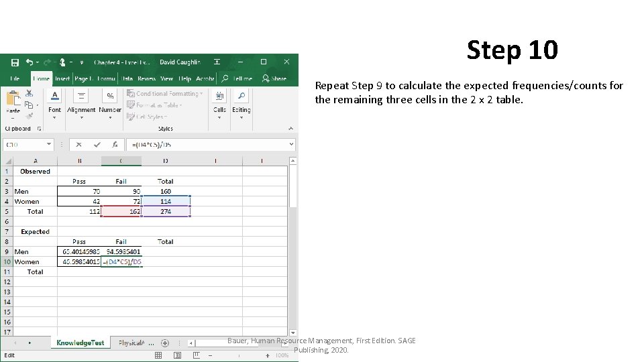Image resolution: width=644 pixels, height=362 pixels.
Task: Click horizontal scrollbar left arrow
Action: 191,343
